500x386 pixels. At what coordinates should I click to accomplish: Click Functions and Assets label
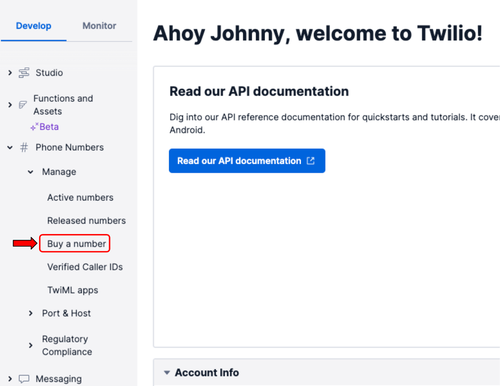pyautogui.click(x=63, y=105)
